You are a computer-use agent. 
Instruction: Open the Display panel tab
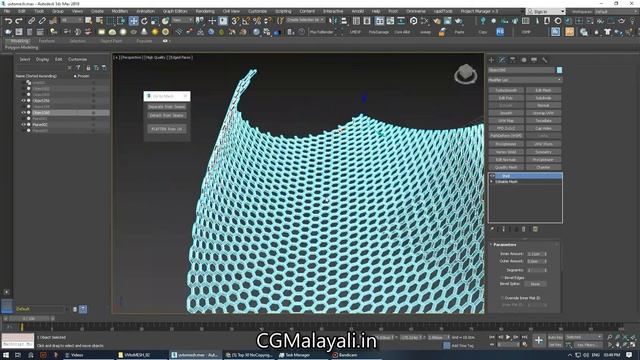[534, 60]
